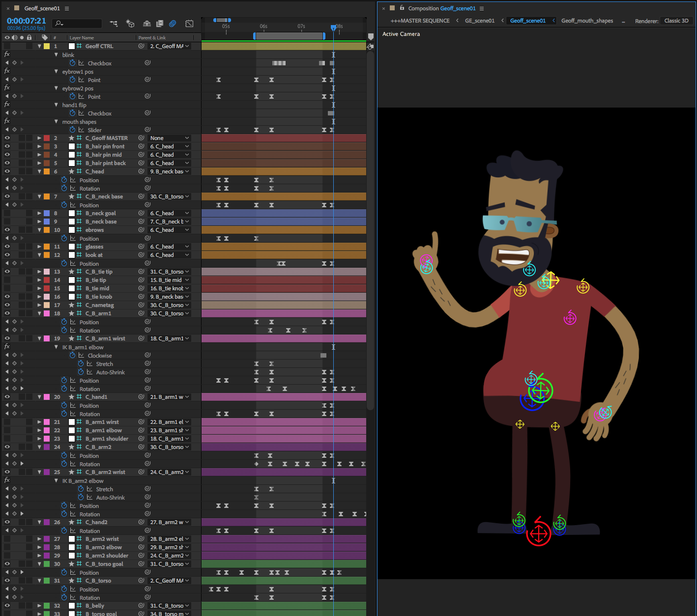Toggle the composition panel lock icon

coord(402,8)
